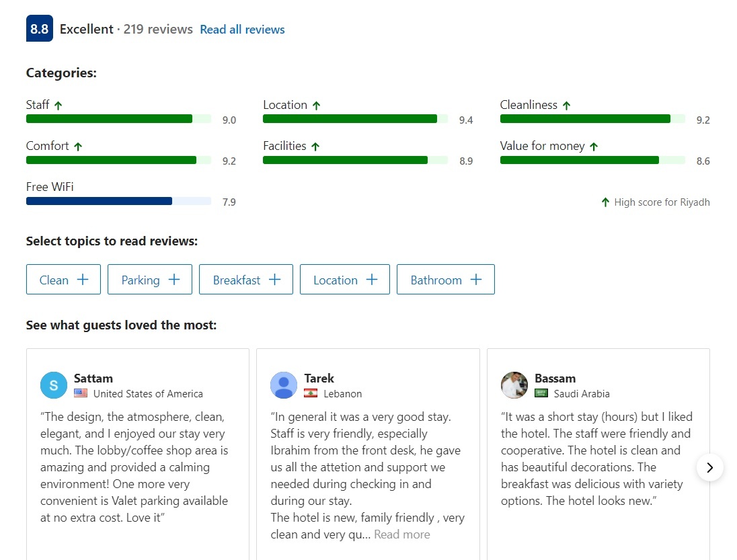Click Sattam's avatar circle
The height and width of the screenshot is (560, 737).
tap(54, 385)
